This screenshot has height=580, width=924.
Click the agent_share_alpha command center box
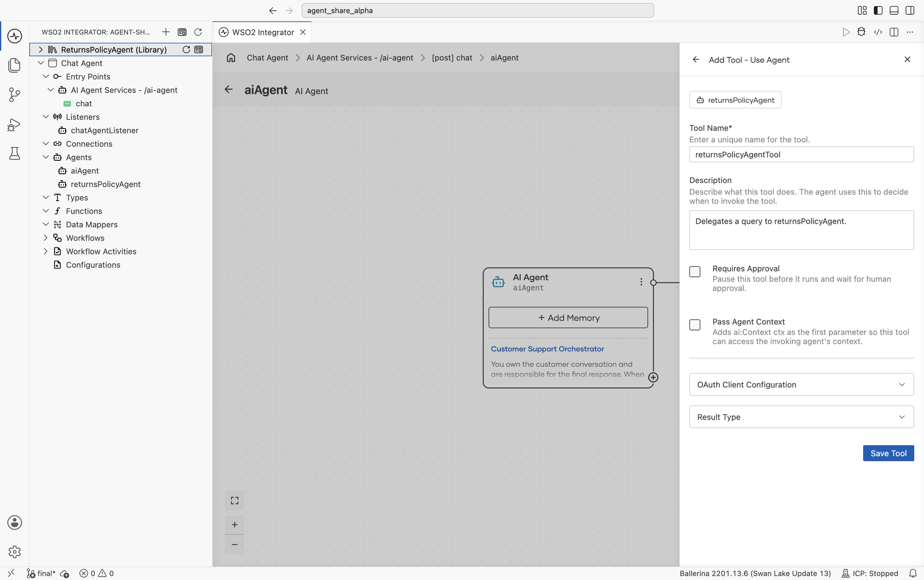click(478, 10)
